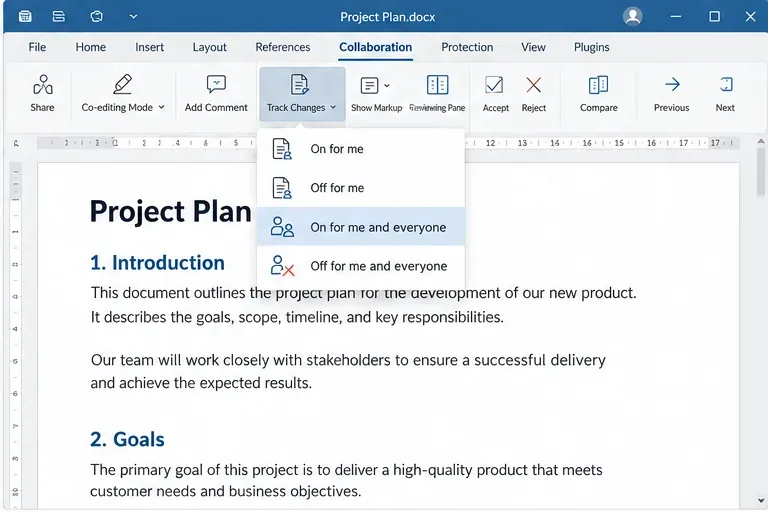Click the line 'customer needs and business objectives.'

226,491
